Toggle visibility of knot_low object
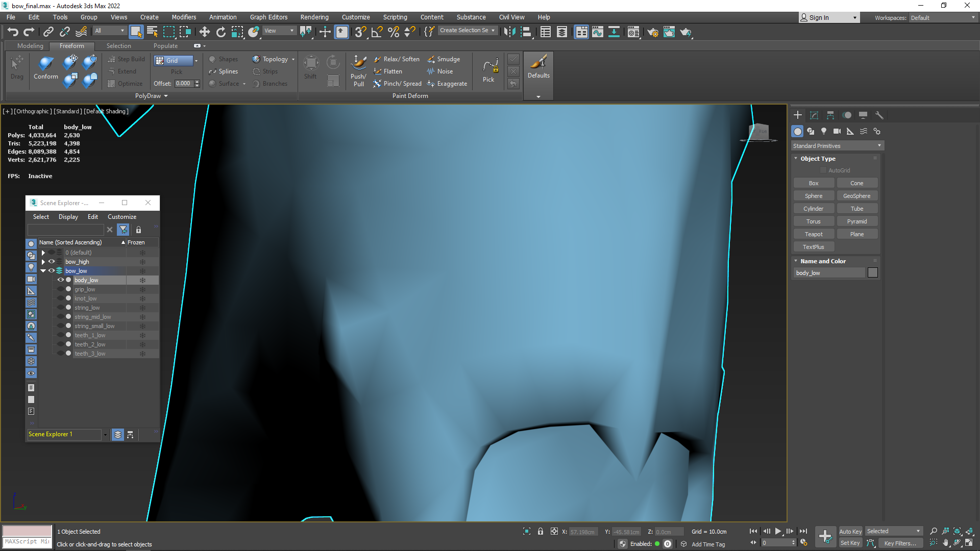 pos(61,298)
